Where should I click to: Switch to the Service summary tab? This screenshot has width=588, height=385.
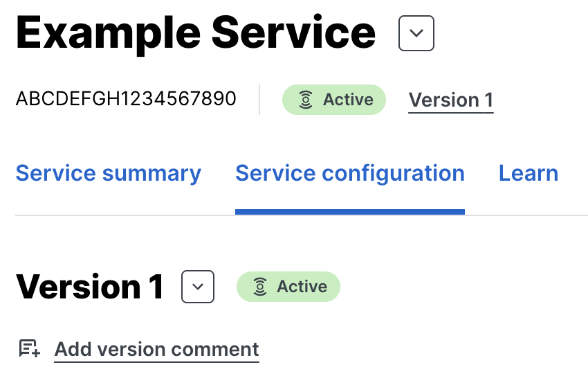(x=109, y=173)
